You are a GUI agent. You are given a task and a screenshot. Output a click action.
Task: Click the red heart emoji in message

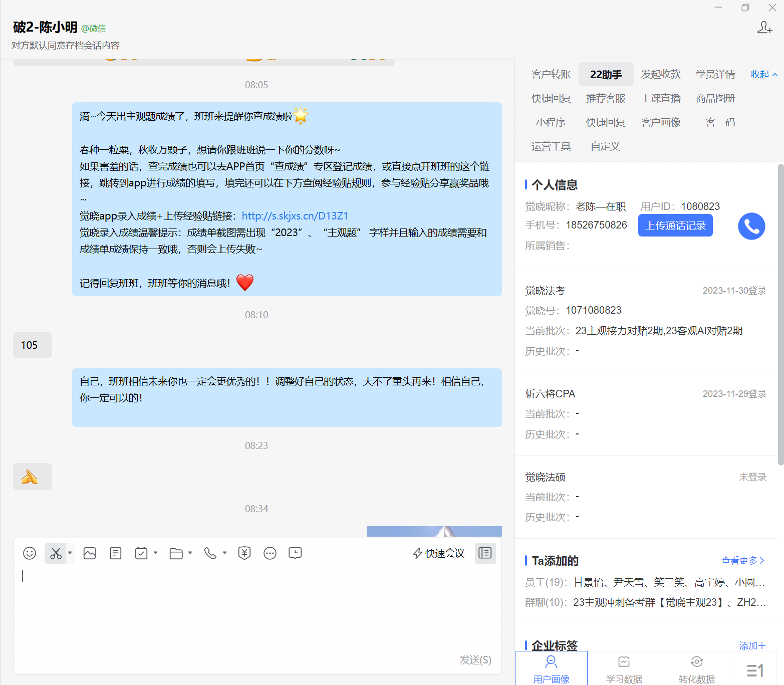point(245,283)
